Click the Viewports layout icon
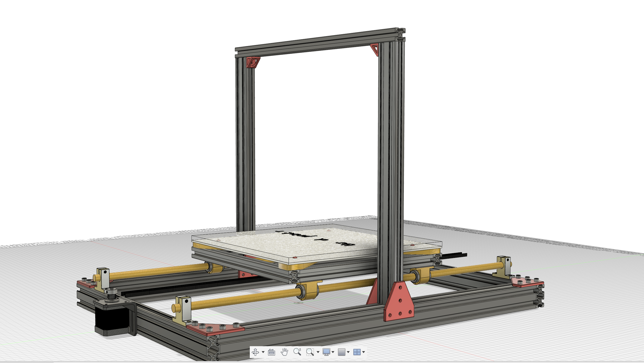Viewport: 644px width, 363px height. click(x=357, y=352)
